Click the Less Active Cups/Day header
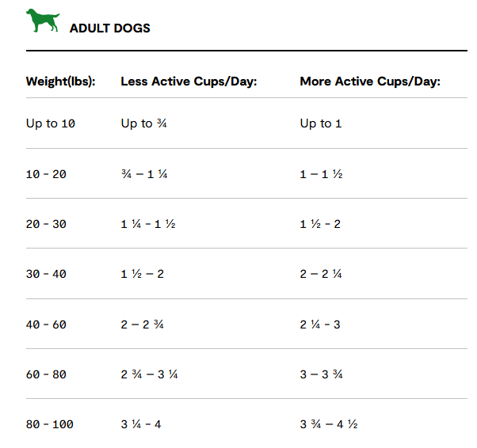Screen dimensions: 477x448 189,82
